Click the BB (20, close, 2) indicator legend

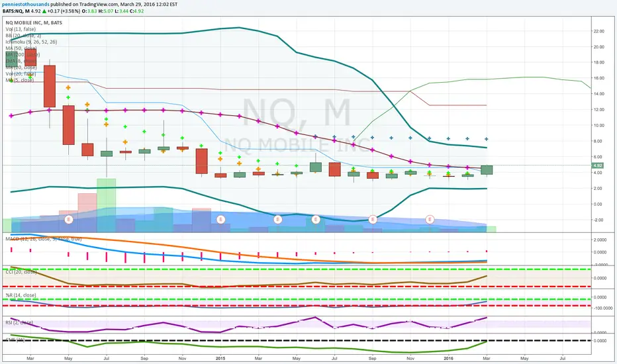[23, 36]
